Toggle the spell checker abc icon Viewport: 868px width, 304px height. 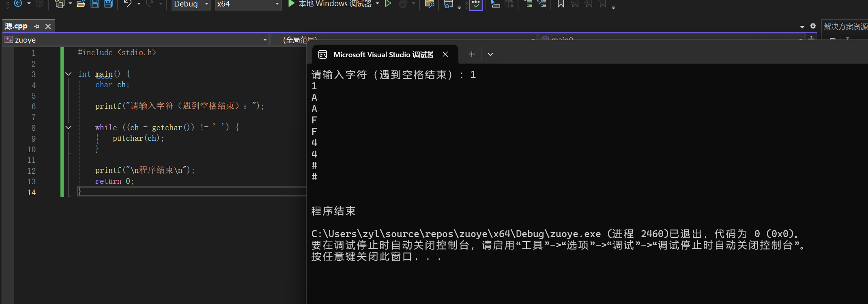[476, 4]
